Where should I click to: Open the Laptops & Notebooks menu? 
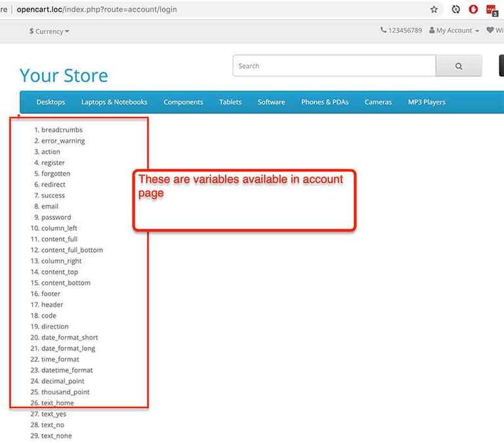tap(114, 102)
